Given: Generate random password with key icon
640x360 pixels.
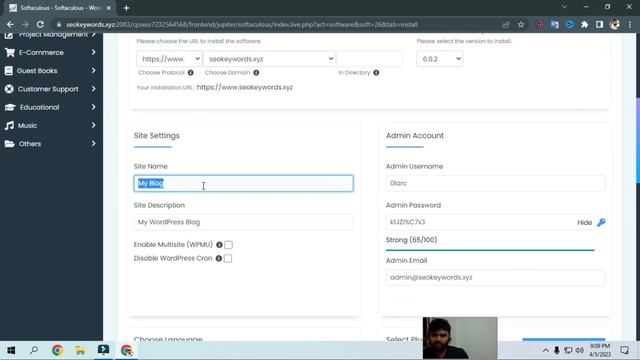Looking at the screenshot, I should point(601,222).
